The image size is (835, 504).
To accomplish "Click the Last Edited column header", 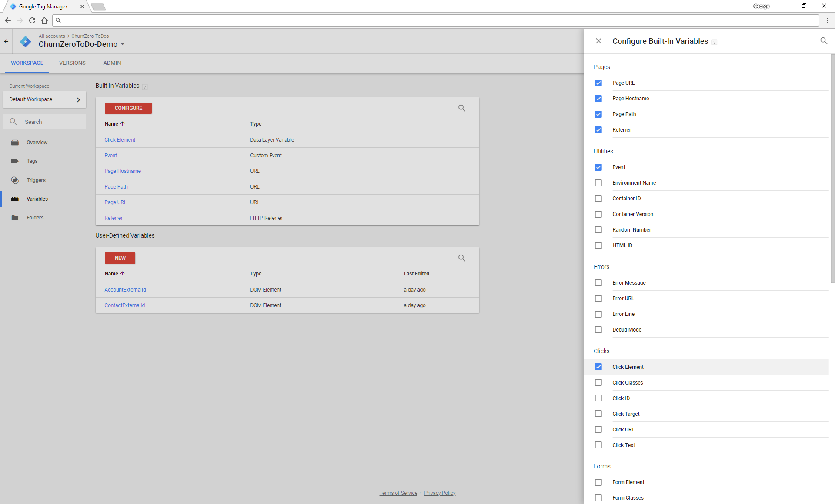I will (416, 274).
